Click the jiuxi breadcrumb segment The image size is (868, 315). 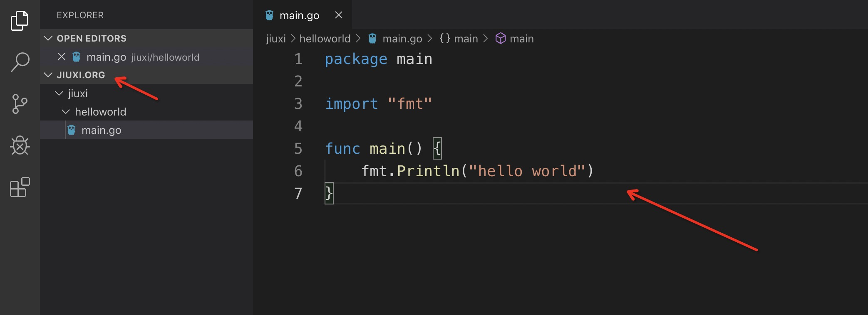[x=276, y=39]
